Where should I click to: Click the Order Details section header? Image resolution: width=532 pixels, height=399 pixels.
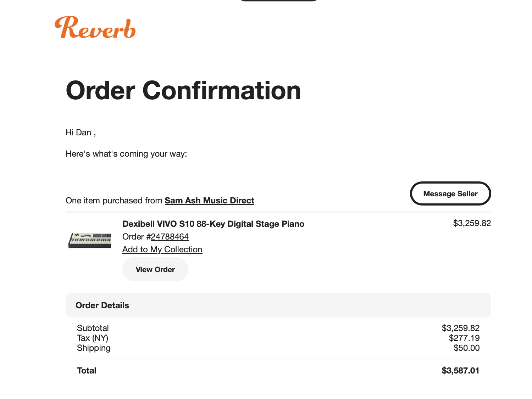click(102, 305)
